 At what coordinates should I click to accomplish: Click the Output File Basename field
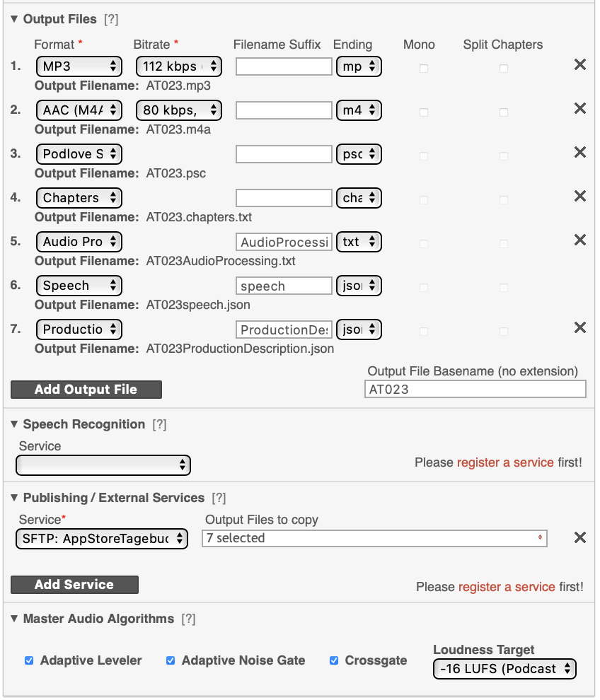pyautogui.click(x=475, y=390)
